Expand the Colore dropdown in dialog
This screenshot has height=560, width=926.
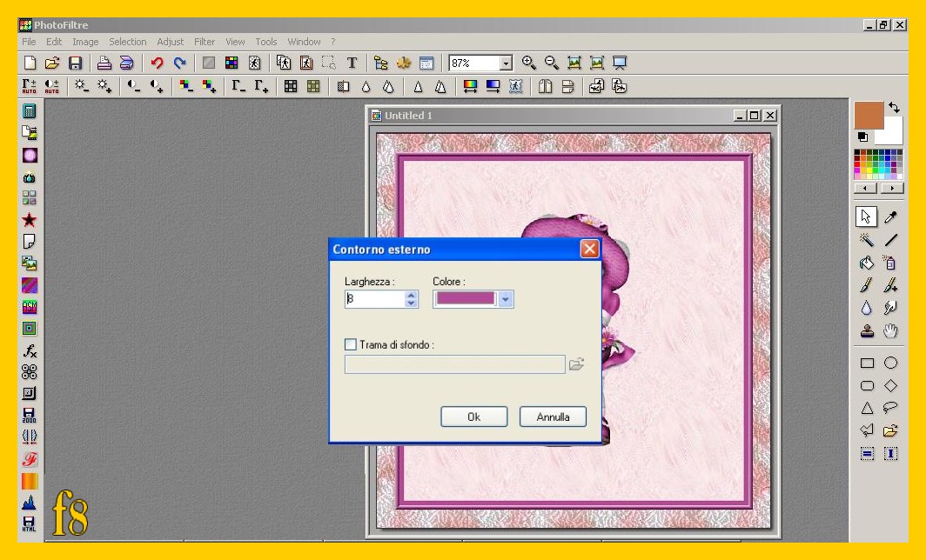(x=507, y=299)
